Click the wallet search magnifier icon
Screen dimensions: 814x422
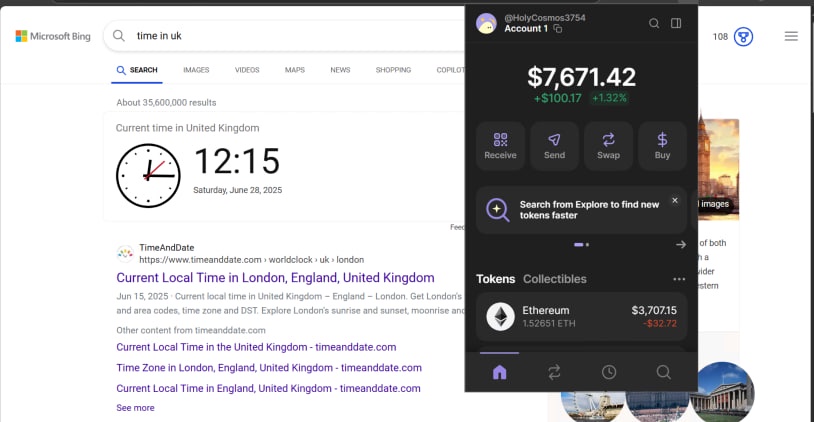(654, 23)
